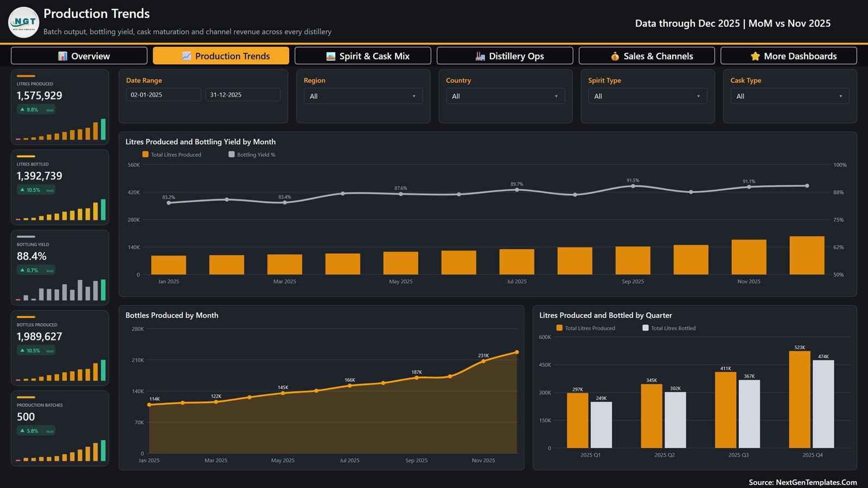Click the Litres Produced and Bottled by Quarter title
This screenshot has height=488, width=868.
605,315
